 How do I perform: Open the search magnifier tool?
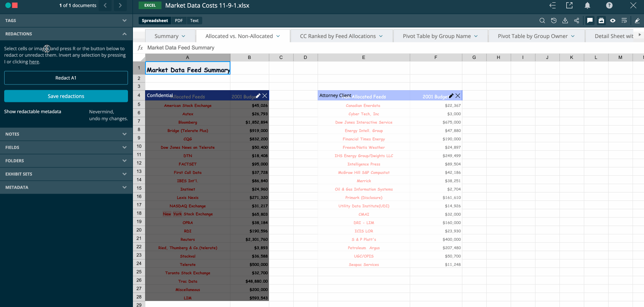542,21
